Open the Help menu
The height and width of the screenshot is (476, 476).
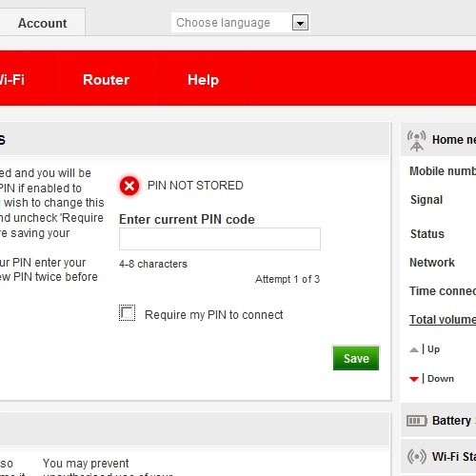pos(203,80)
